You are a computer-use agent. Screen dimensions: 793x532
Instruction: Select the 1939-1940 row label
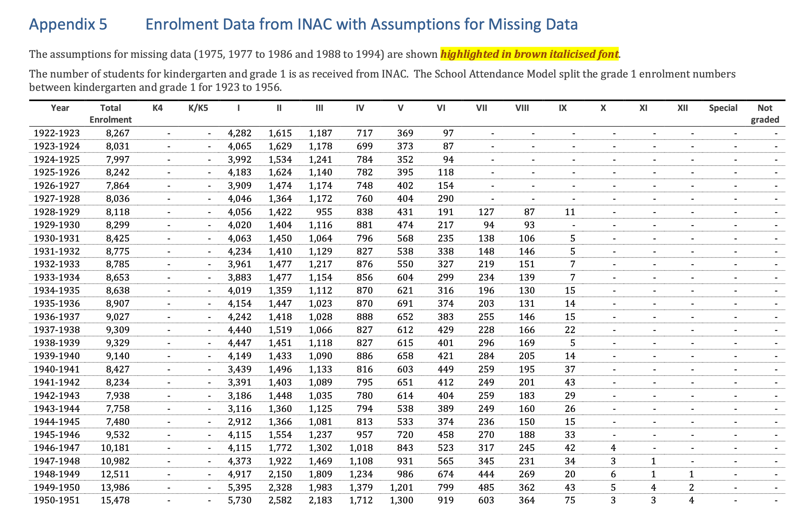(x=57, y=356)
